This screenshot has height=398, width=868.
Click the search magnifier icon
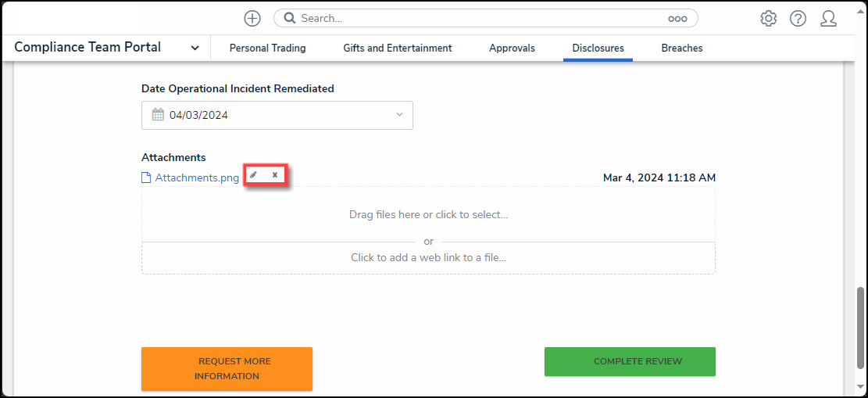(290, 18)
